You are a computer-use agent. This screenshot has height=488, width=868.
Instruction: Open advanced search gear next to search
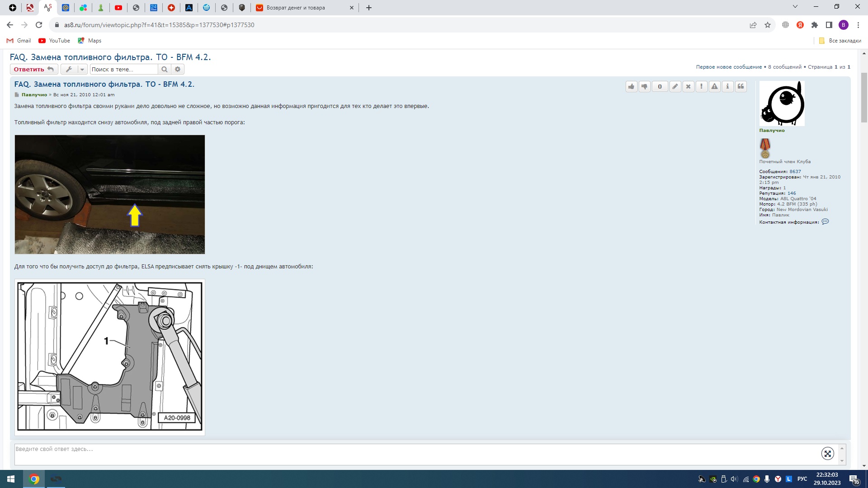click(x=178, y=69)
